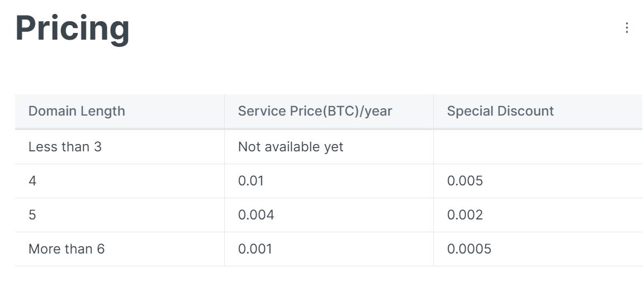Click the 'Not available yet' cell
The image size is (644, 282).
[291, 147]
